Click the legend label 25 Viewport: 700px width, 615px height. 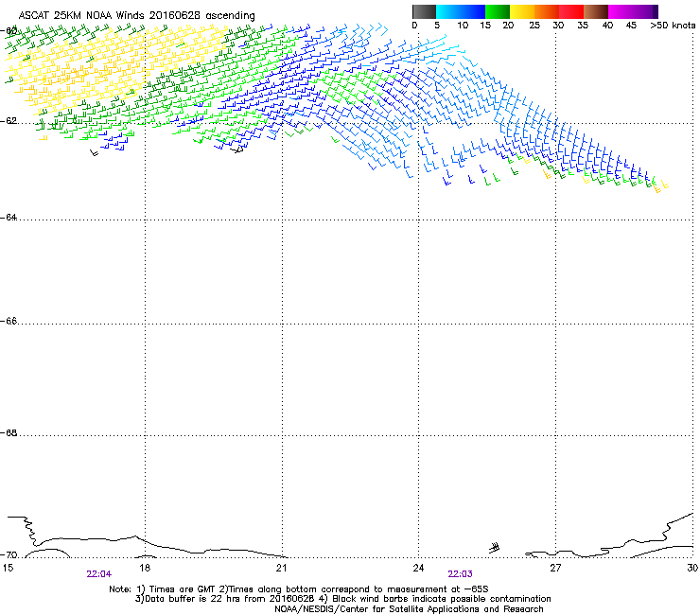point(534,26)
